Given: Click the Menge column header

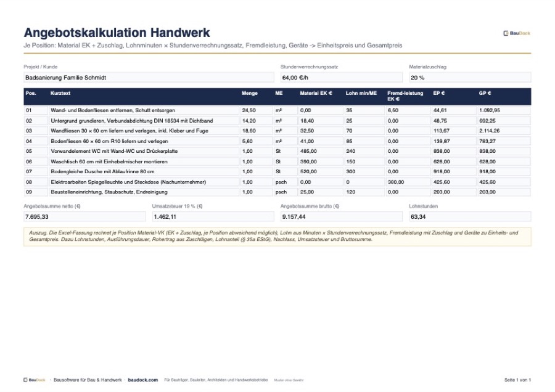Looking at the screenshot, I should [x=250, y=93].
